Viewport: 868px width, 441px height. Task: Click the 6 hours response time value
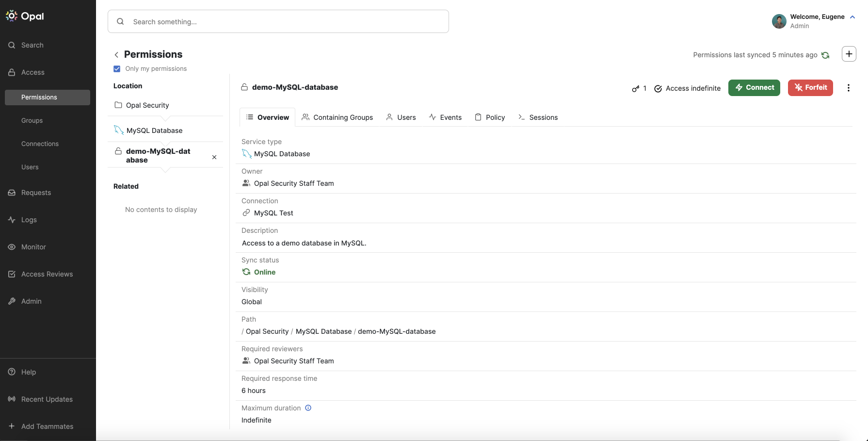pyautogui.click(x=254, y=391)
